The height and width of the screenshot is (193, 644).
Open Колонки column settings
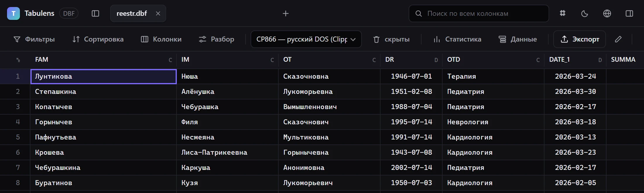pyautogui.click(x=161, y=39)
